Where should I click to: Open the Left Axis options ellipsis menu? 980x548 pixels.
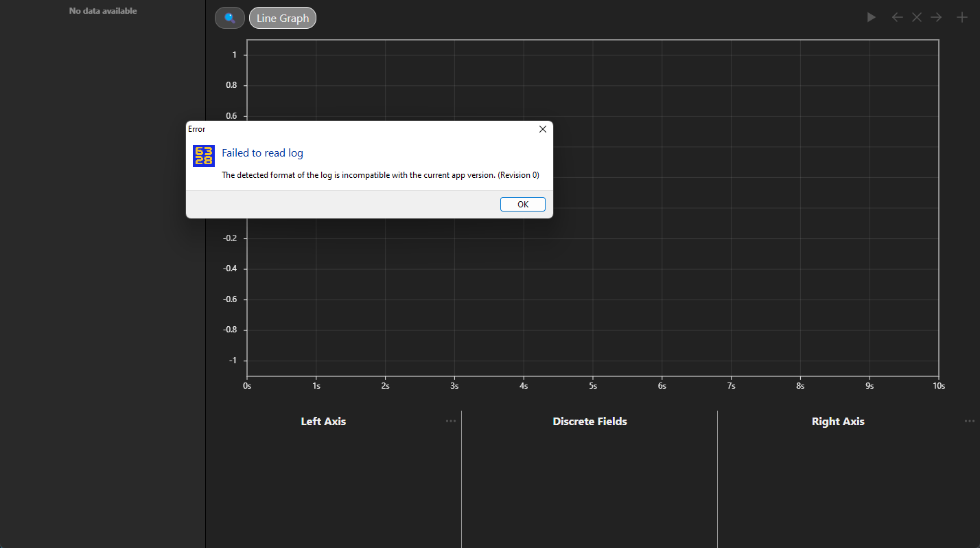pos(451,421)
